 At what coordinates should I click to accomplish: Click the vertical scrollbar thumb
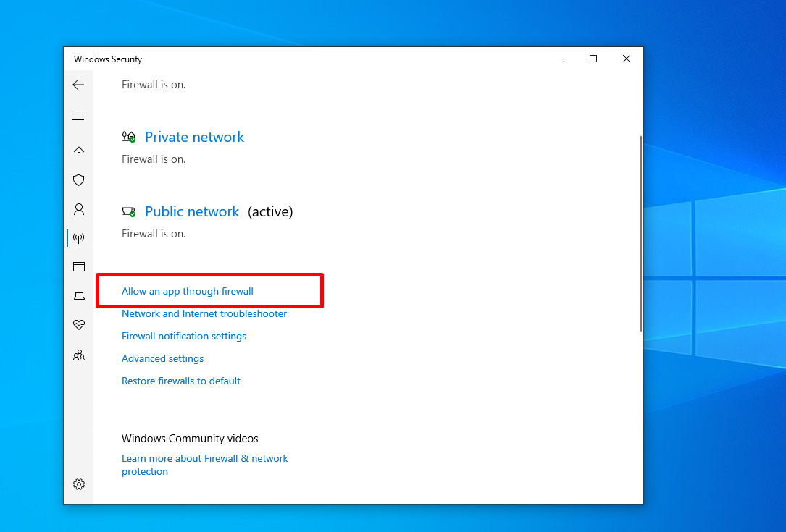640,234
